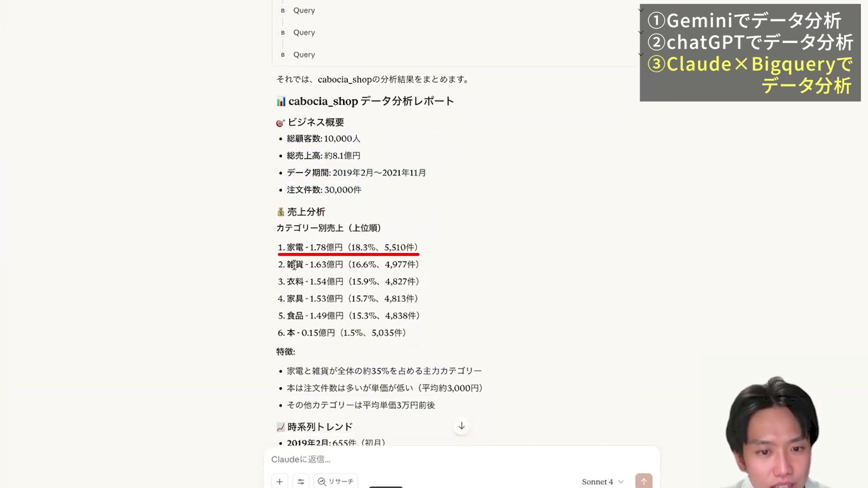Click the orange send arrow button
The height and width of the screenshot is (488, 868).
pyautogui.click(x=644, y=481)
